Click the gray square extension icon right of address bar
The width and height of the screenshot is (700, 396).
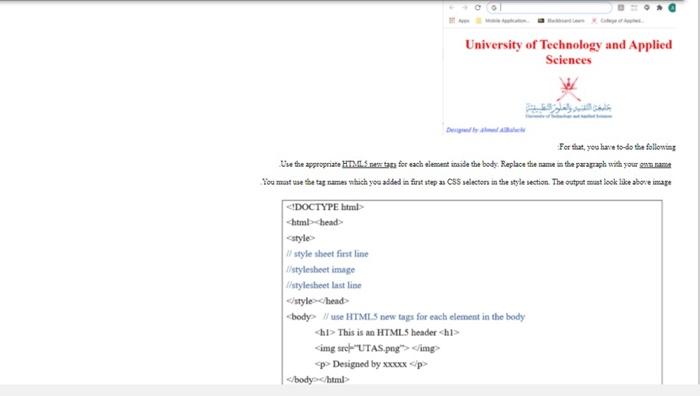[621, 8]
